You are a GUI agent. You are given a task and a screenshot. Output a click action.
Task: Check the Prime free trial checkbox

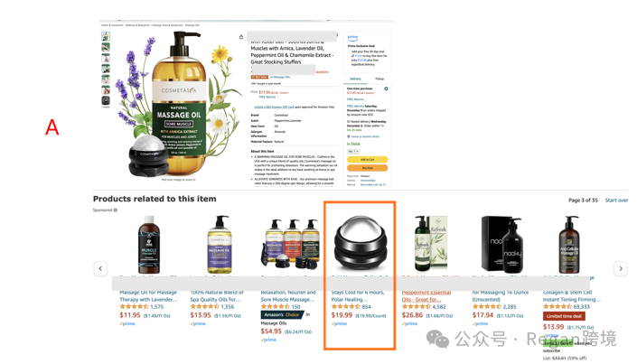click(349, 52)
